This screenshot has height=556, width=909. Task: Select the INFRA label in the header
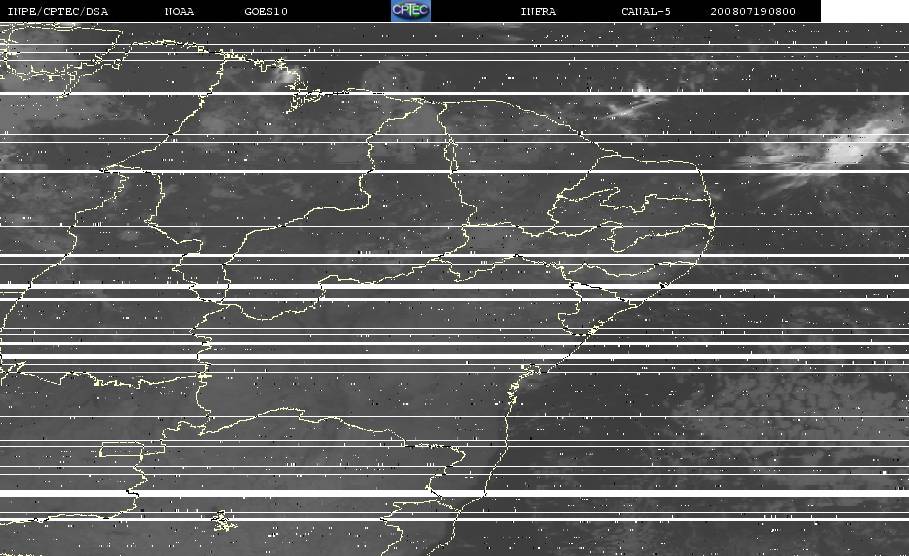[x=538, y=11]
